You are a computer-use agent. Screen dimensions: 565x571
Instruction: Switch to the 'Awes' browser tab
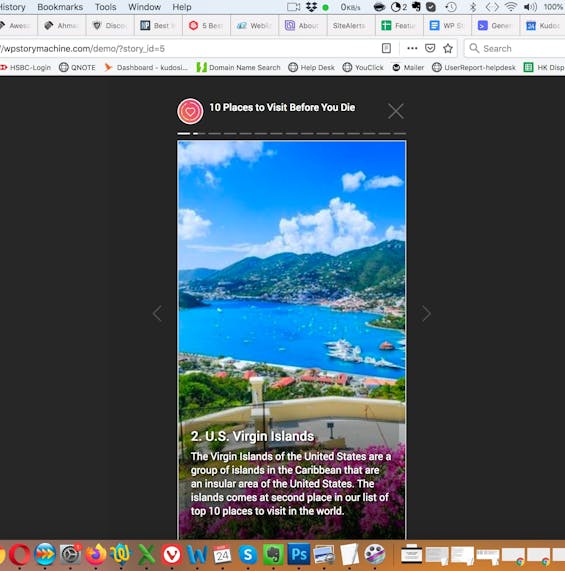18,25
